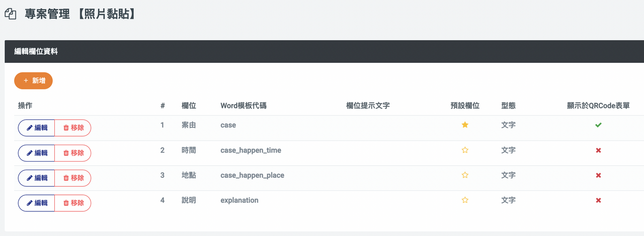Remove the 案由 field row

(73, 128)
